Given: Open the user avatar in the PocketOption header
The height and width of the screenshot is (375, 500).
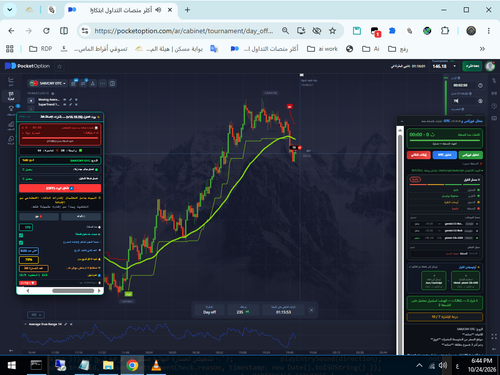Looking at the screenshot, I should pos(490,66).
